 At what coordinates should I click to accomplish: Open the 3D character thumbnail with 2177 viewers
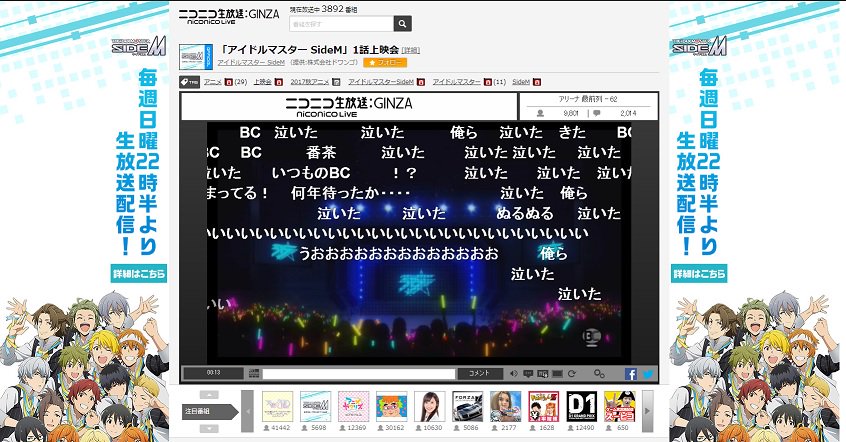506,407
